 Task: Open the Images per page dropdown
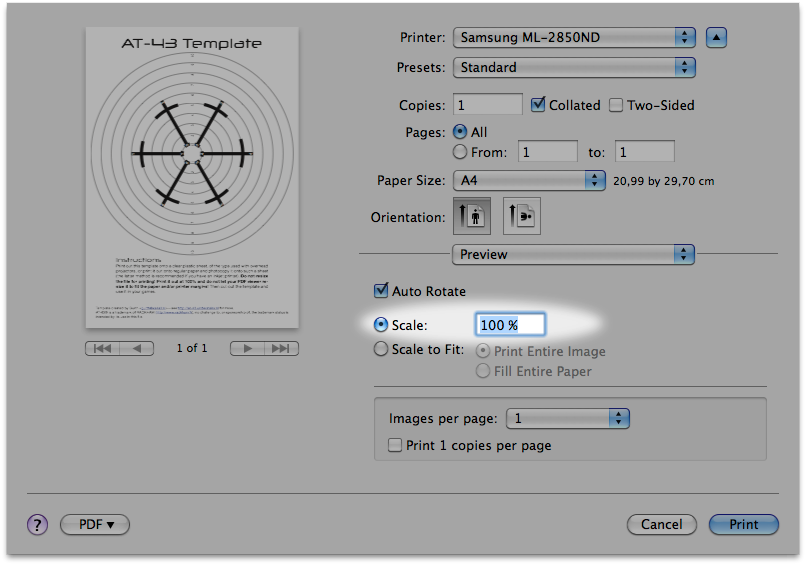567,418
